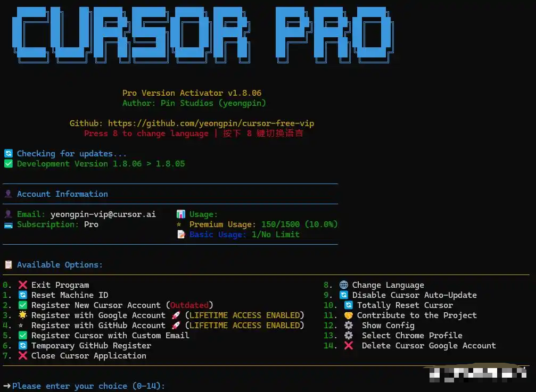Click the star icon beside Premium Usage
The height and width of the screenshot is (392, 536).
coord(179,224)
